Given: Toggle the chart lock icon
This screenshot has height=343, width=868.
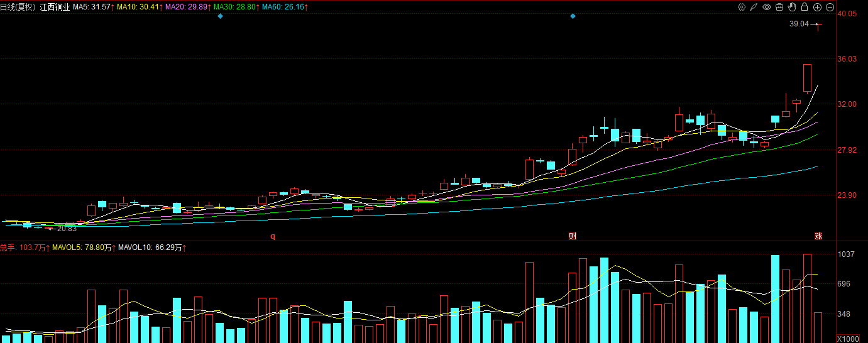Looking at the screenshot, I should pos(805,7).
